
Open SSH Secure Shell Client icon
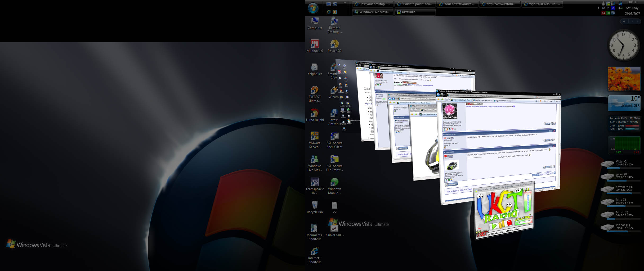click(x=334, y=140)
